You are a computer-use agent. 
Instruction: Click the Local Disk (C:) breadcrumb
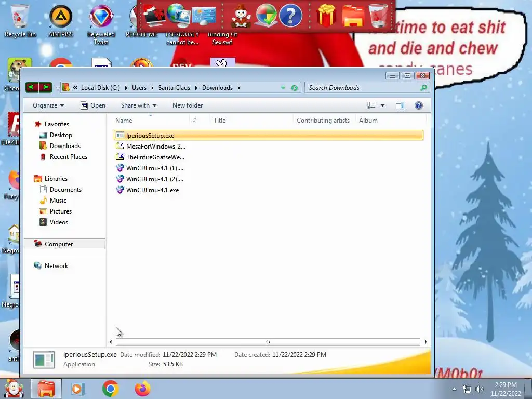click(100, 88)
